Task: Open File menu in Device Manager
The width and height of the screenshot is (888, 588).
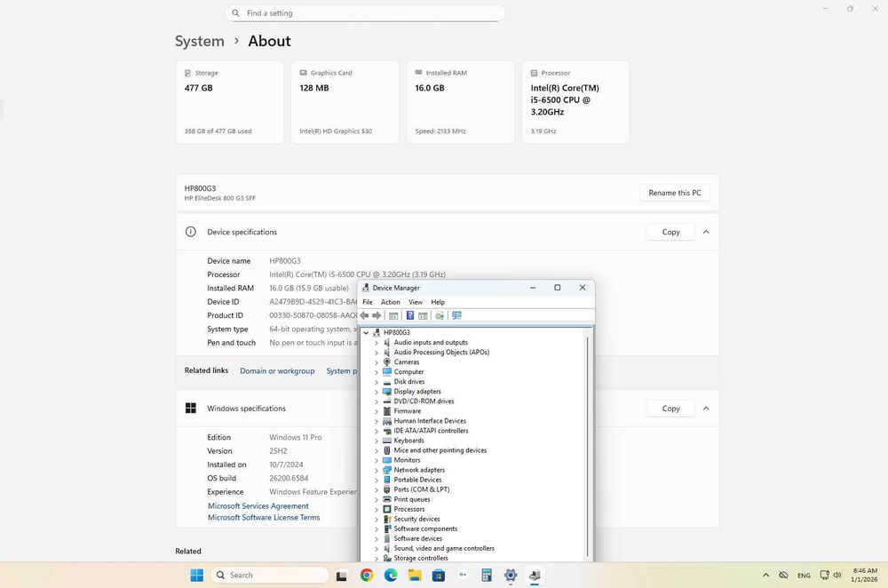Action: [368, 302]
